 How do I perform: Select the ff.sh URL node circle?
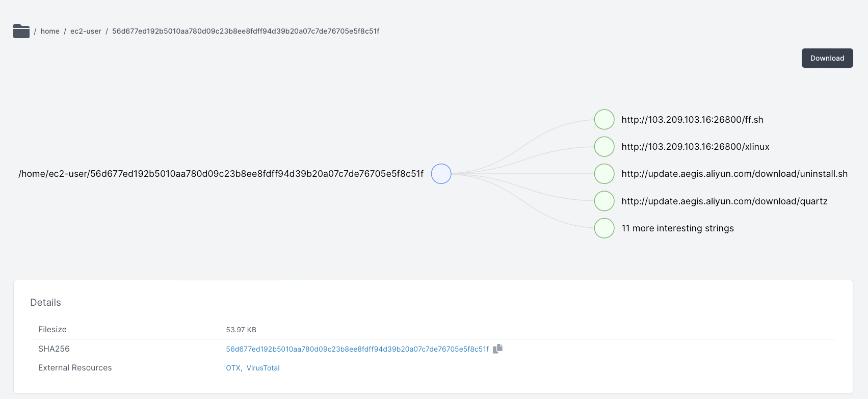click(x=604, y=120)
